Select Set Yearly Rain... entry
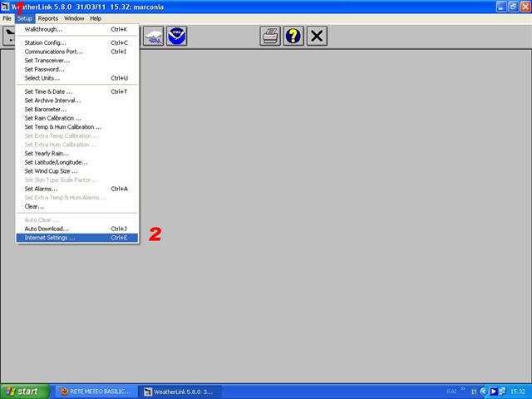 [77, 153]
